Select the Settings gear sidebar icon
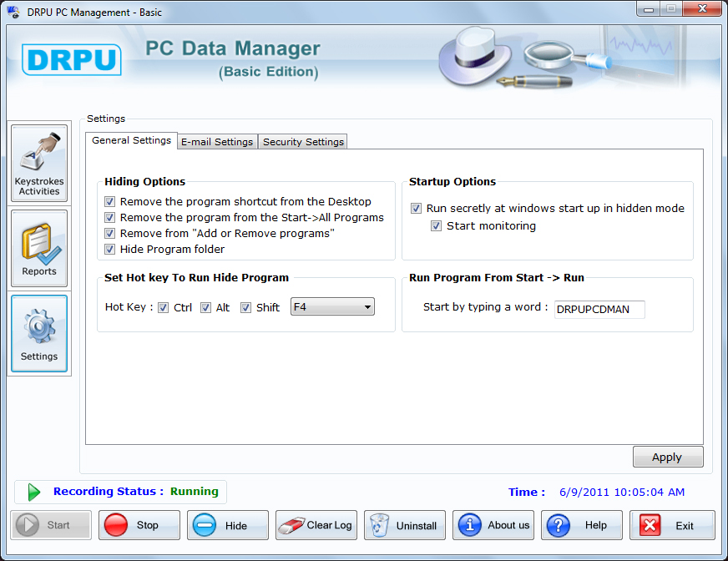Screen dimensions: 728x561 tap(39, 333)
